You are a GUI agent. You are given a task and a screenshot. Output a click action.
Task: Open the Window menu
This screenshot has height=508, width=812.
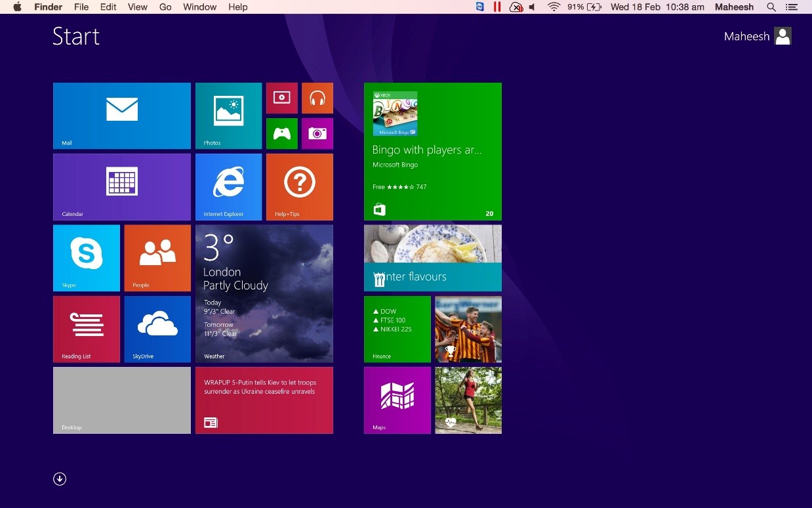point(200,7)
